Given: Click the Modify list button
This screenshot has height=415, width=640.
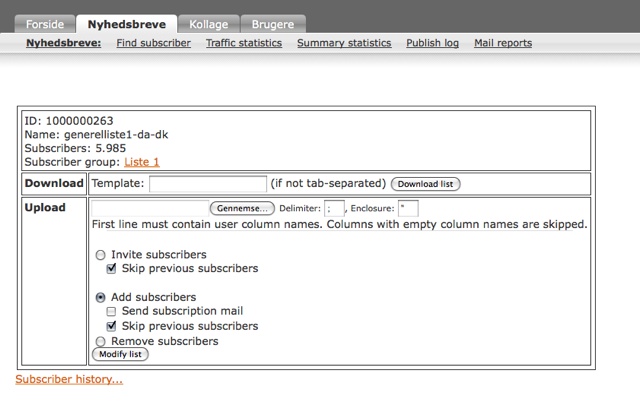Looking at the screenshot, I should point(120,354).
